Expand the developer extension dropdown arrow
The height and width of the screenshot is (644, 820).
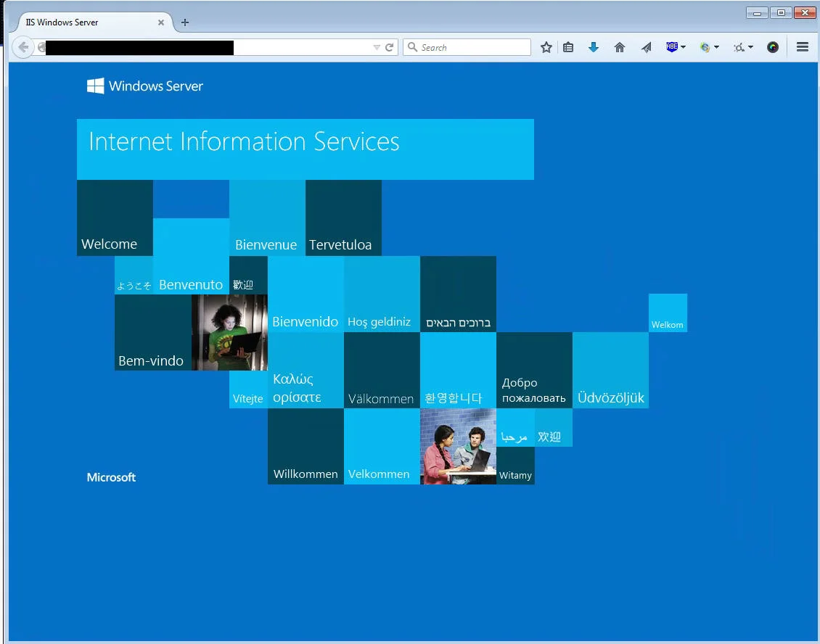click(x=751, y=47)
